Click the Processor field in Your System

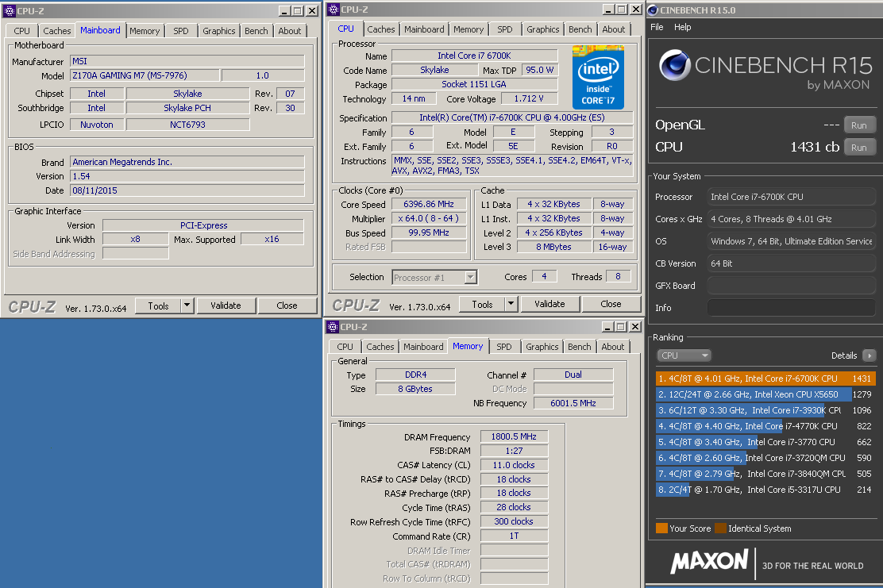point(791,197)
